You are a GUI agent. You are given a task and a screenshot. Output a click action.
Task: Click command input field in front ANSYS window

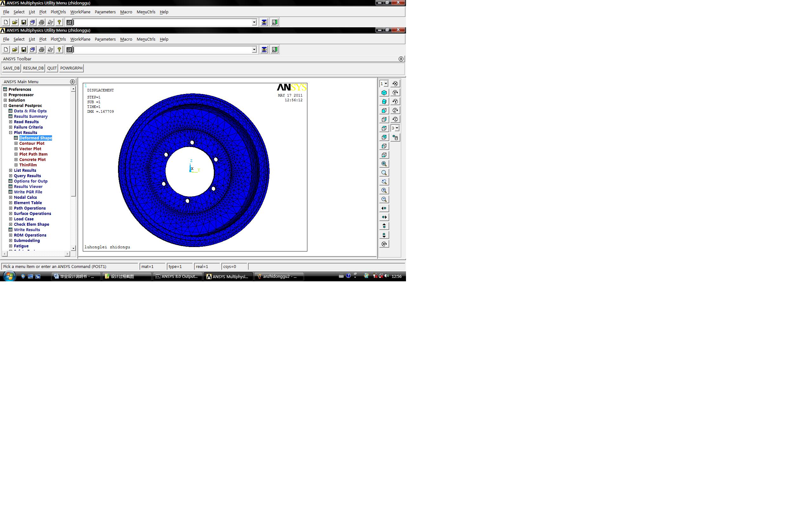click(x=163, y=50)
